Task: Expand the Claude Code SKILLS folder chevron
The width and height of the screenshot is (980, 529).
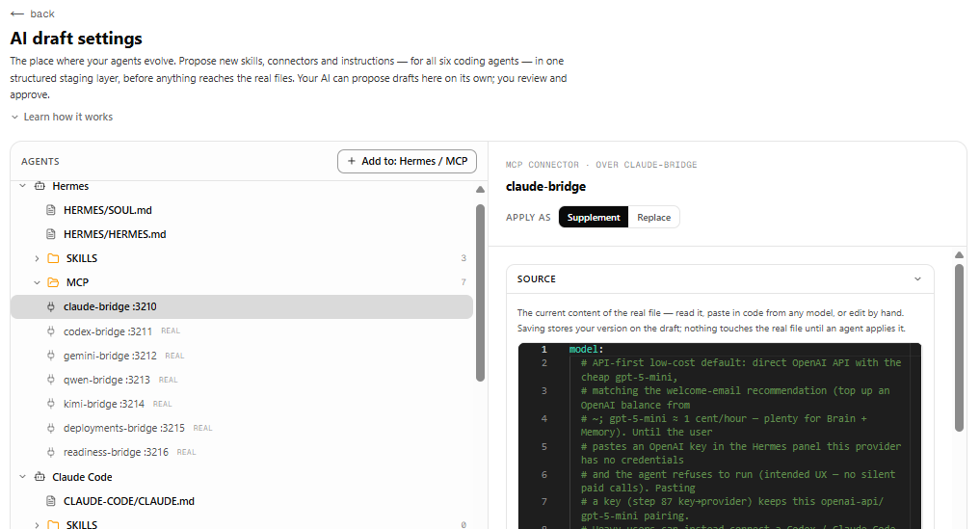Action: pos(37,524)
